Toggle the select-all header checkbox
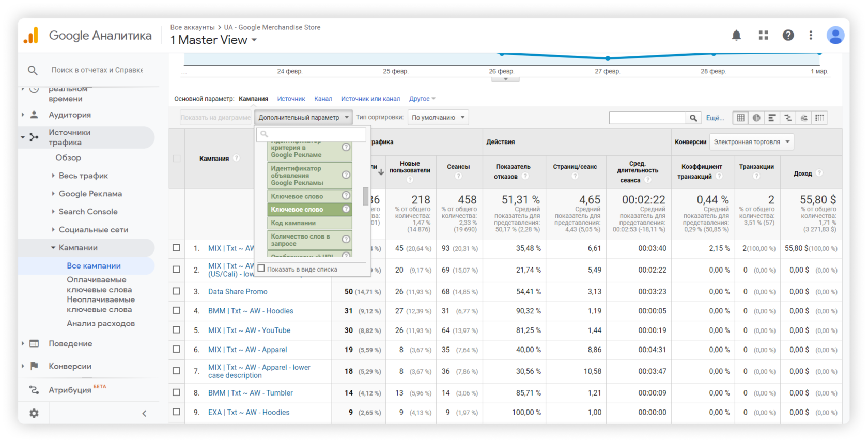Viewport: 868px width, 442px height. pyautogui.click(x=177, y=159)
